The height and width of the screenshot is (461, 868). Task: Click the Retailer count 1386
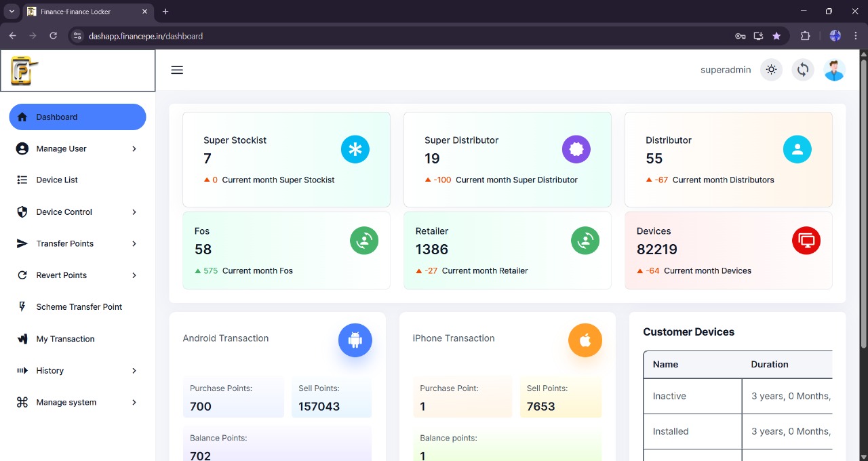(x=432, y=249)
